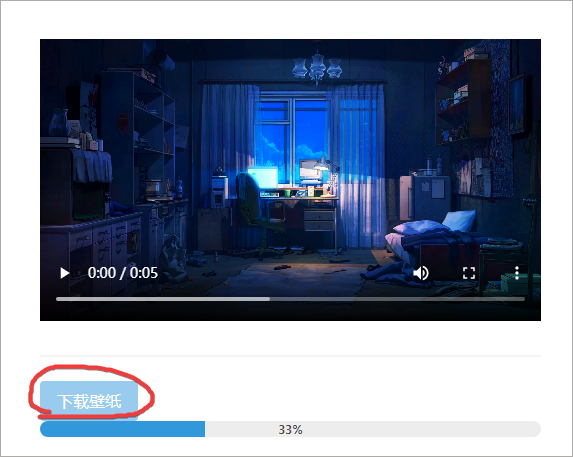Click the 33% download progress label

coord(290,430)
